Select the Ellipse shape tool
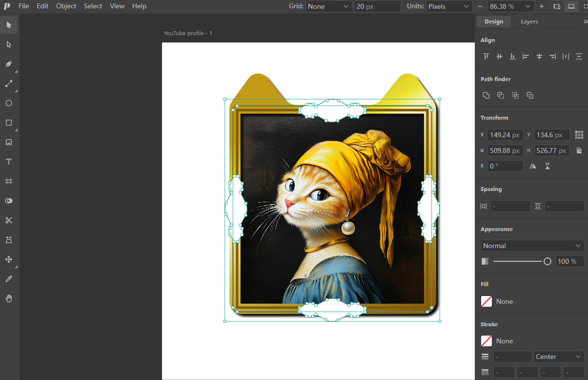The height and width of the screenshot is (380, 588). click(x=9, y=103)
